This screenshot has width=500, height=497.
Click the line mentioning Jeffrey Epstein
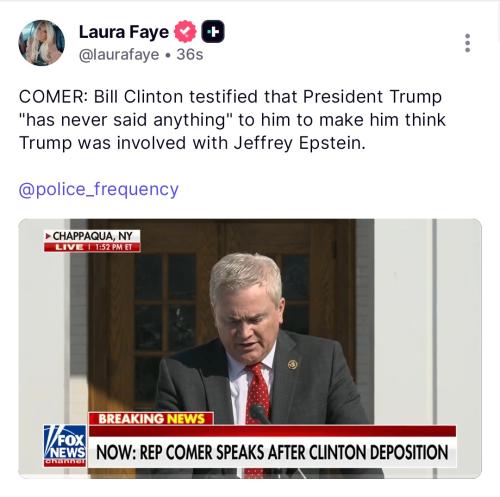pos(192,143)
